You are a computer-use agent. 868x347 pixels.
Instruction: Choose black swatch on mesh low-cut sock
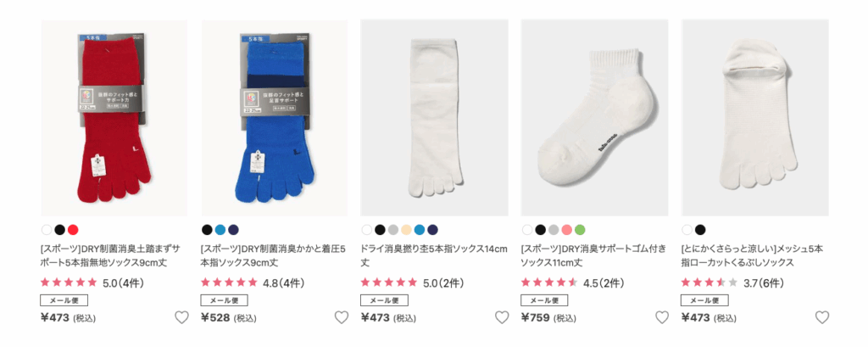pyautogui.click(x=700, y=229)
